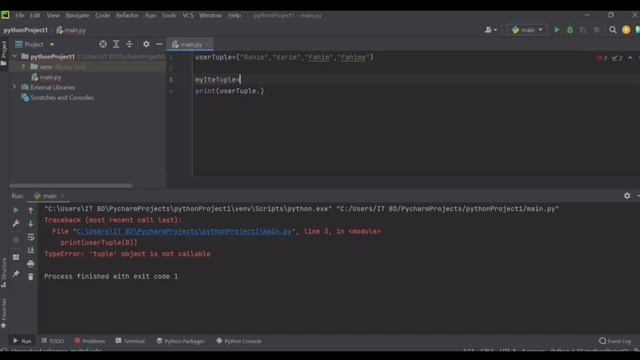Screen dimensions: 640x360
Task: Click Collapse All in Project panel
Action: coord(129,44)
